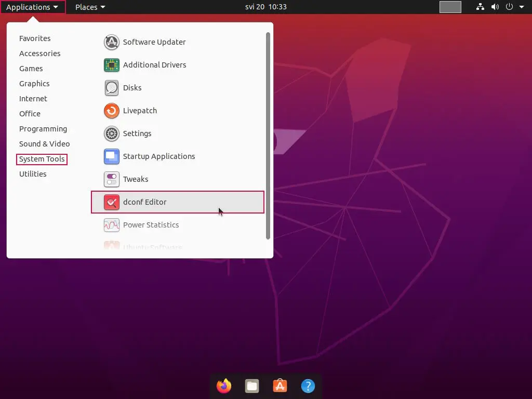Open the Tweaks icon
This screenshot has width=532, height=399.
coord(112,179)
